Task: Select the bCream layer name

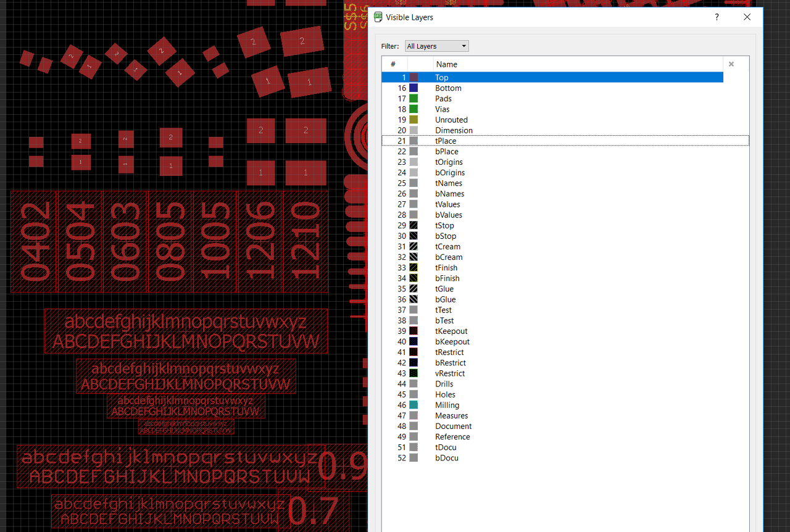Action: [x=449, y=257]
